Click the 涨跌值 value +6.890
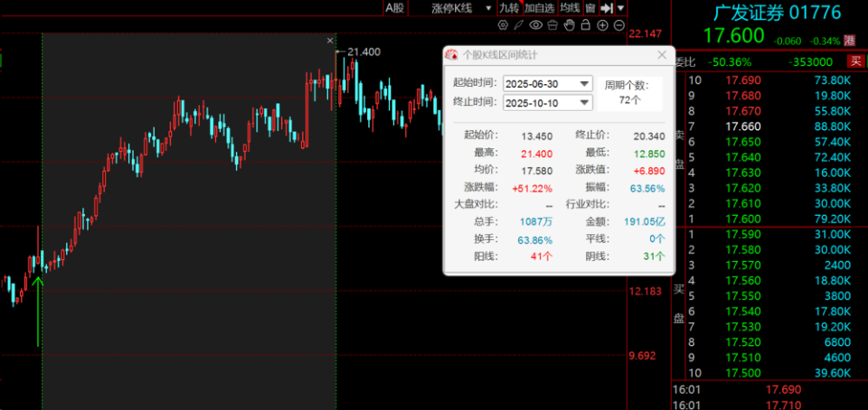This screenshot has height=410, width=868. [649, 171]
